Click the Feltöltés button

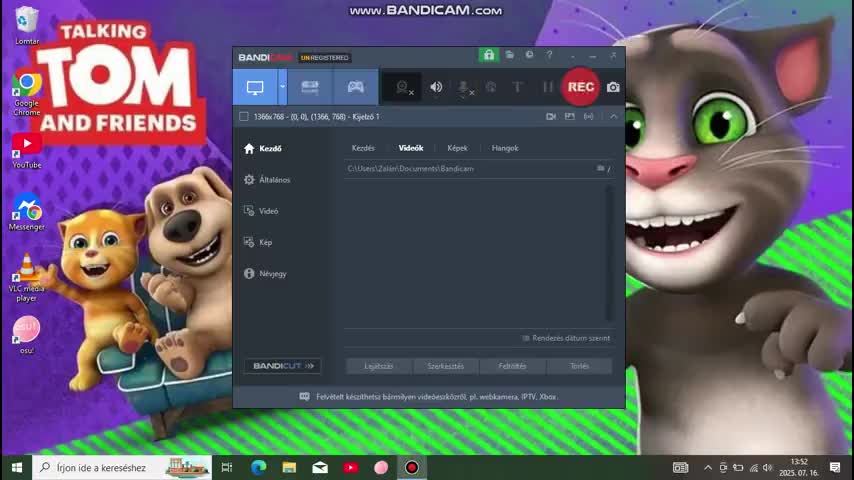(513, 366)
